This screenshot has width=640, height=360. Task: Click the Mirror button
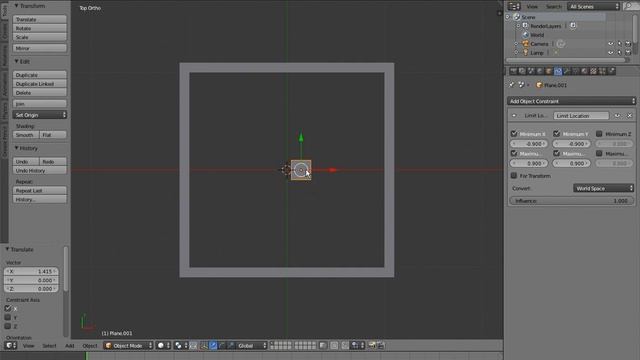pyautogui.click(x=40, y=48)
